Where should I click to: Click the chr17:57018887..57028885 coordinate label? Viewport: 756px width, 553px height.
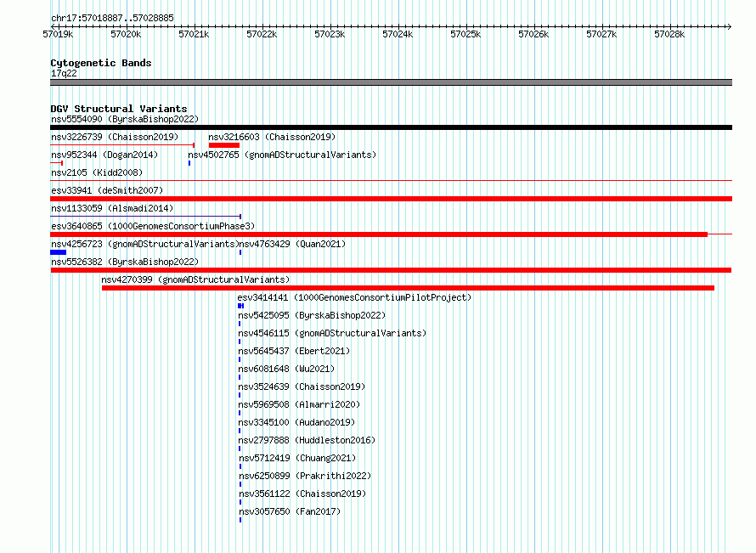pos(112,18)
